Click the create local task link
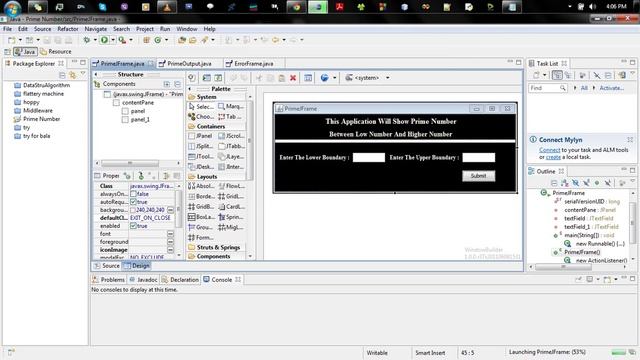 point(553,157)
